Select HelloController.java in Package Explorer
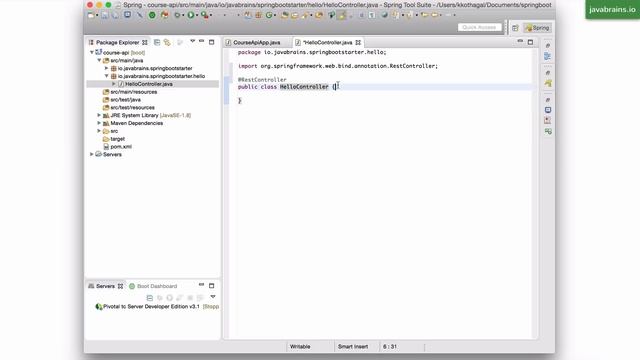Viewport: 640px width, 360px height. tap(149, 84)
